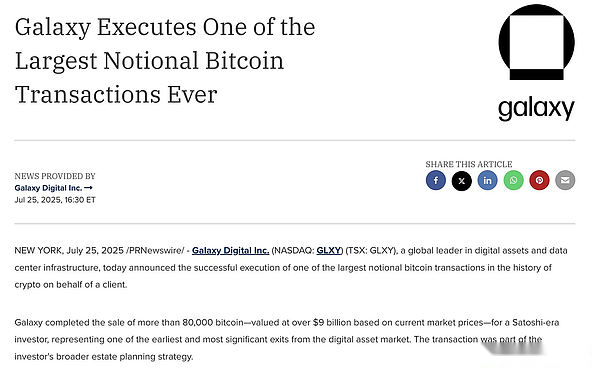The height and width of the screenshot is (377, 600).
Task: Open the underlined GLXY NASDAQ ticker link
Action: click(x=328, y=251)
